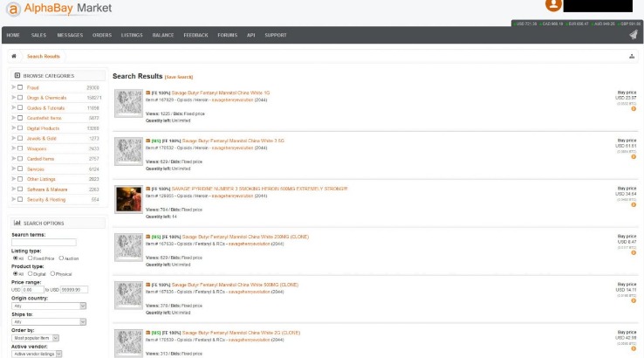
Task: Open the Origin country dropdown
Action: 49,306
